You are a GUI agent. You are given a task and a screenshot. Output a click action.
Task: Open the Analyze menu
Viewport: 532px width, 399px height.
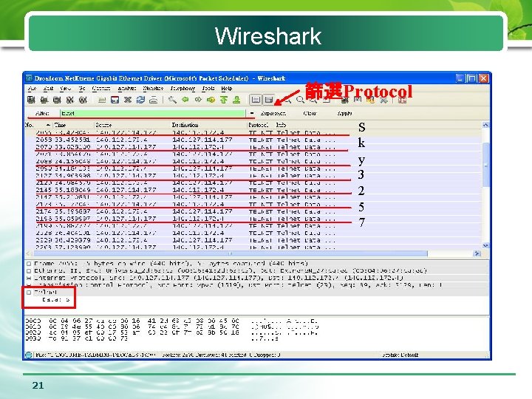click(127, 88)
